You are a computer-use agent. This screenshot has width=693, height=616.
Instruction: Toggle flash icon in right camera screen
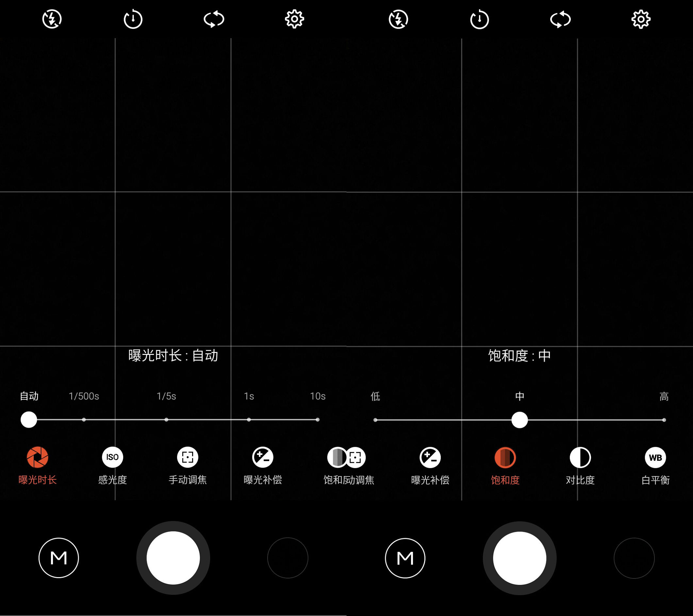(398, 19)
